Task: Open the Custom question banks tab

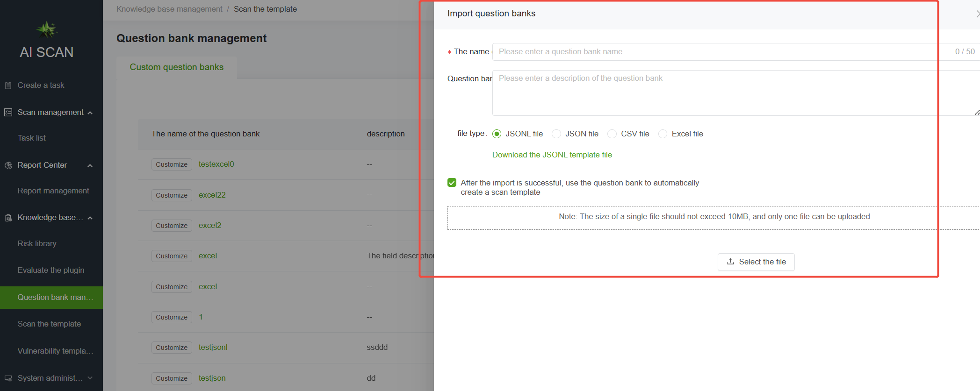Action: click(x=176, y=67)
